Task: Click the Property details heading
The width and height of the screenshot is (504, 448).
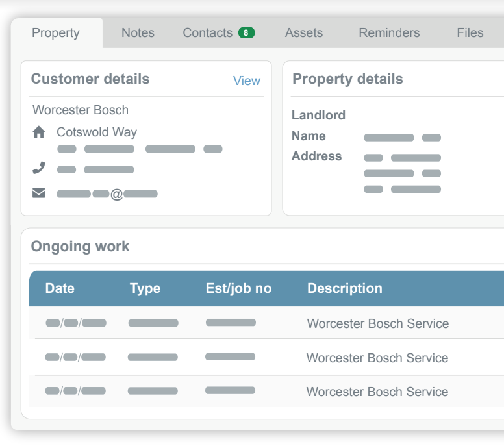Action: click(x=347, y=79)
